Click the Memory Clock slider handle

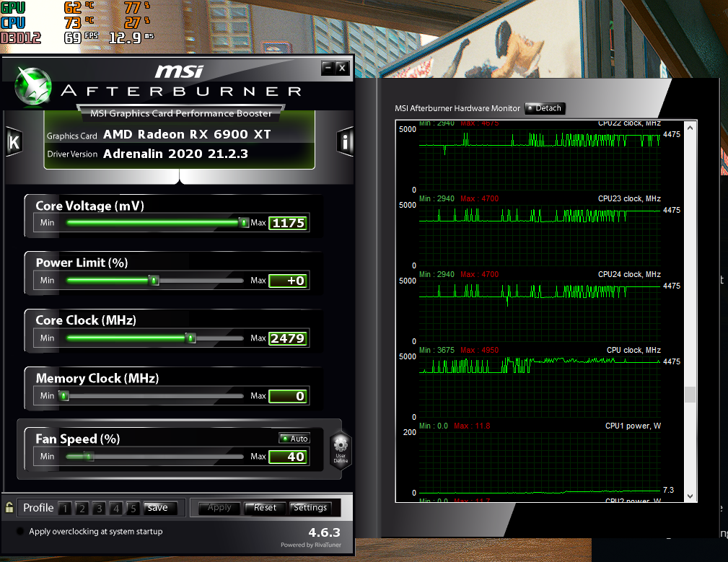coord(63,396)
